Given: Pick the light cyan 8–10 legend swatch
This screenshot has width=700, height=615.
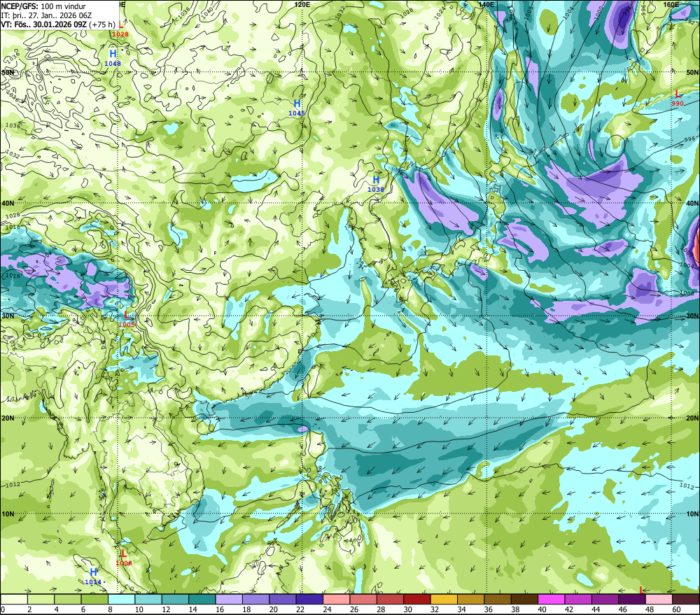Looking at the screenshot, I should pos(121,599).
